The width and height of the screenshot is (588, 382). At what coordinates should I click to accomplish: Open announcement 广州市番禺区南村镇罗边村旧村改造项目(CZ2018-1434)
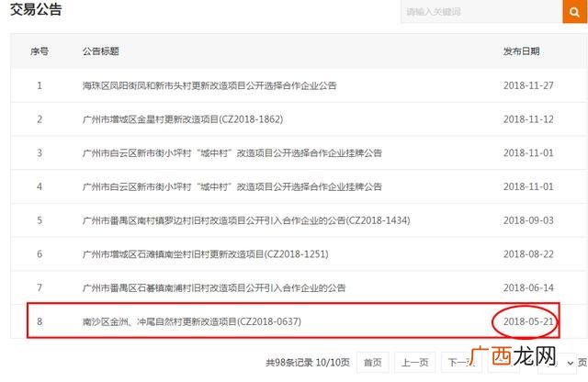click(246, 220)
